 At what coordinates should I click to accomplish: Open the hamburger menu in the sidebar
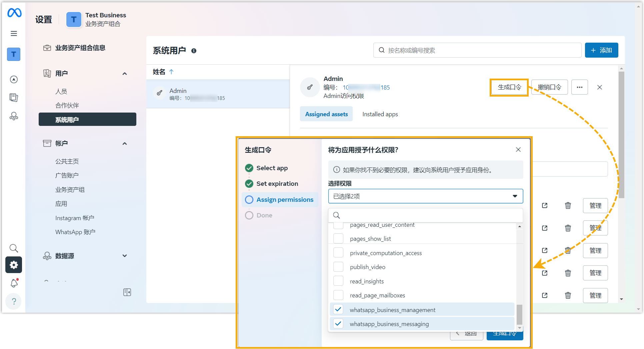click(14, 33)
